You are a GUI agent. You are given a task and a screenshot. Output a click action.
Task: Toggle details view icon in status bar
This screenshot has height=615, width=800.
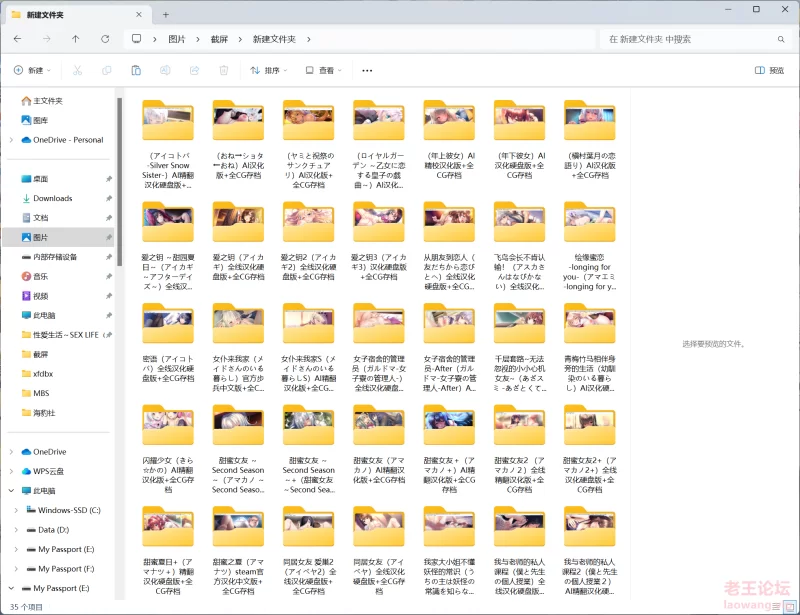[x=777, y=607]
